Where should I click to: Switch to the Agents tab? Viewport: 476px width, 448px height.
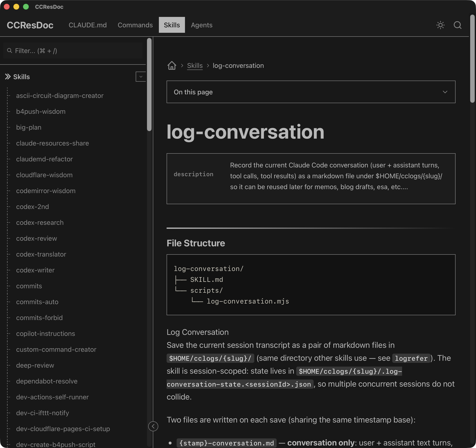[202, 25]
